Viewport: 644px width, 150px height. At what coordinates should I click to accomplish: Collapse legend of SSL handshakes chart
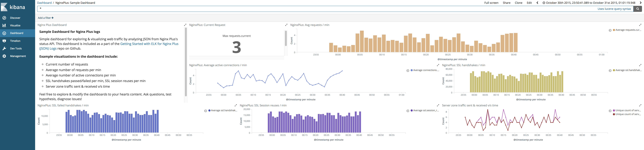(x=610, y=71)
